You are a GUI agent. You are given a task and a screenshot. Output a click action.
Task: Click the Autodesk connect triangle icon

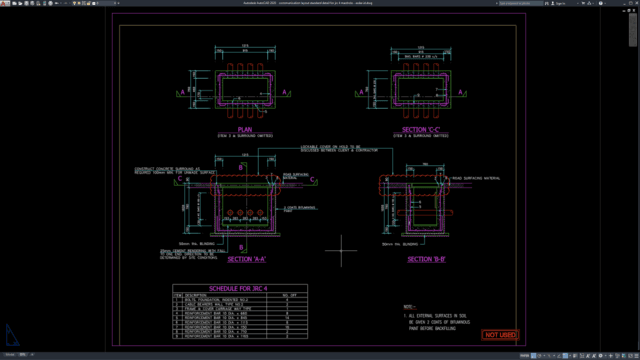589,3
